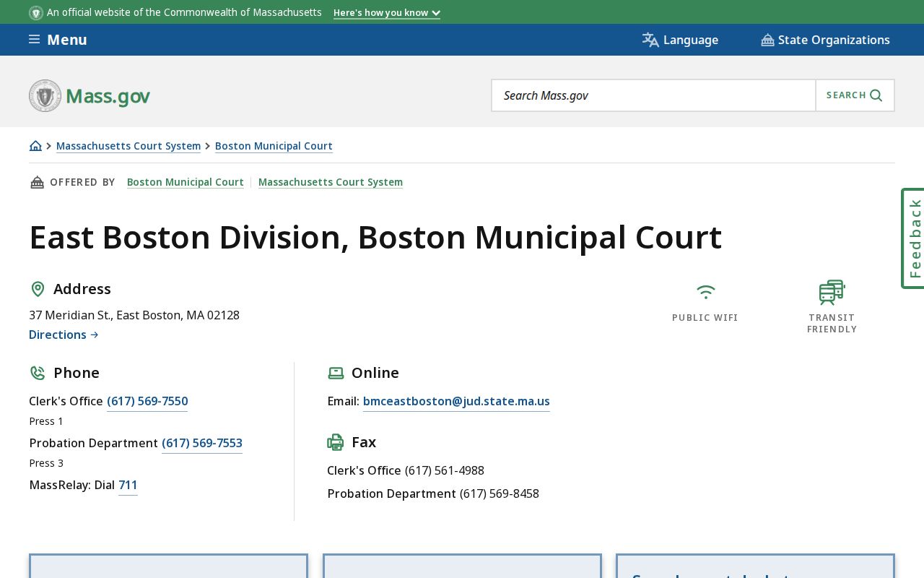The width and height of the screenshot is (924, 578).
Task: Go to Massachusetts Court System breadcrumb
Action: [128, 146]
